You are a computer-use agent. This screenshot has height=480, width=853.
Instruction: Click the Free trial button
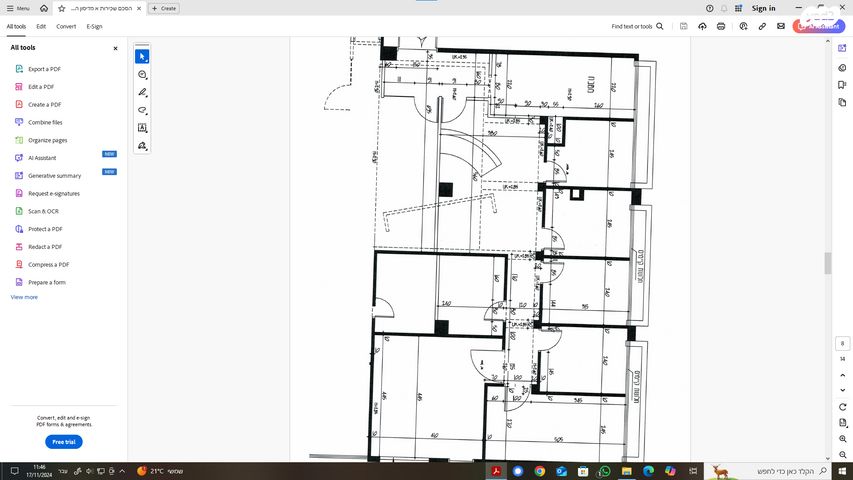pos(64,441)
